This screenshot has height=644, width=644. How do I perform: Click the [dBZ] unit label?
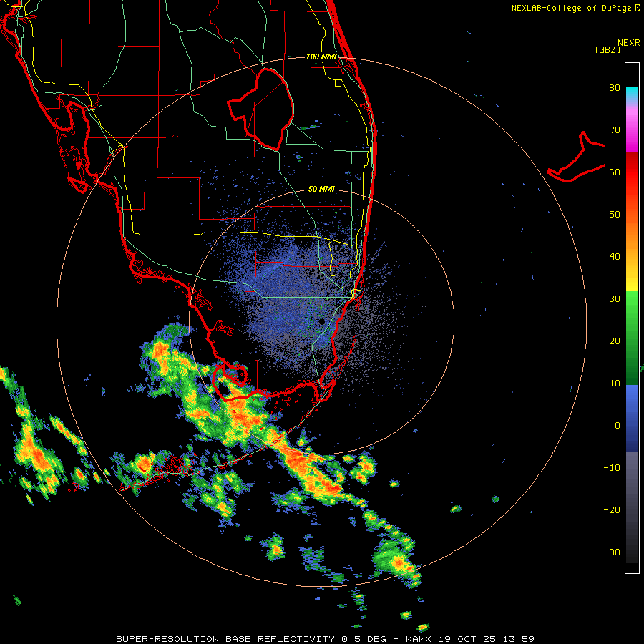pos(608,49)
